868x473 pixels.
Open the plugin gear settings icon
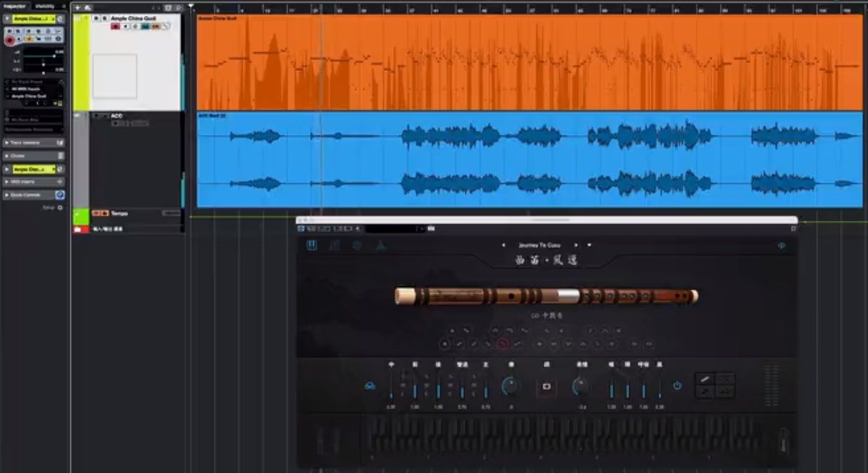pos(358,245)
